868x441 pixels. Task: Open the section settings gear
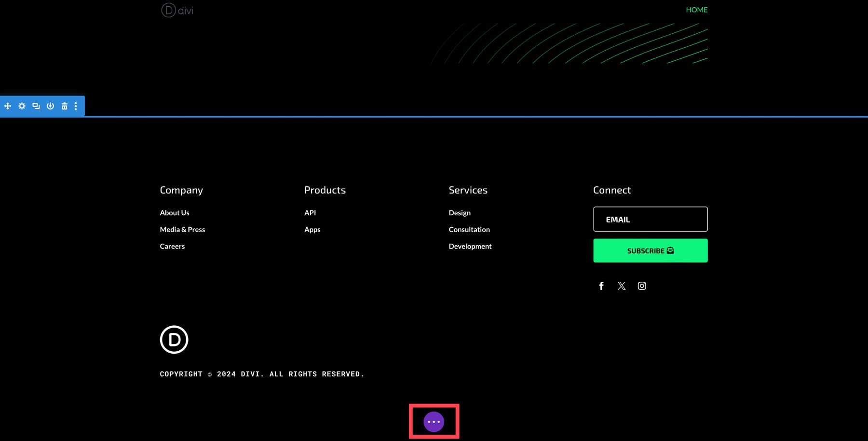pyautogui.click(x=21, y=106)
